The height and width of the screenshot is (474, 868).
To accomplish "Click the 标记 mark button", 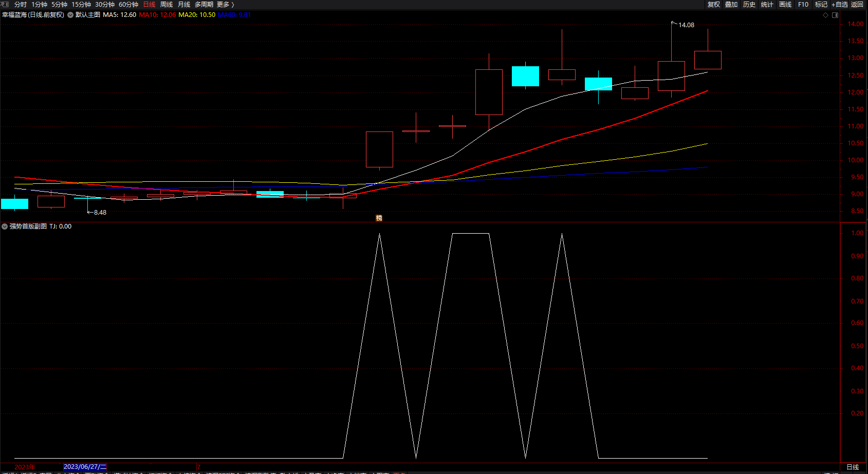I will [x=821, y=5].
